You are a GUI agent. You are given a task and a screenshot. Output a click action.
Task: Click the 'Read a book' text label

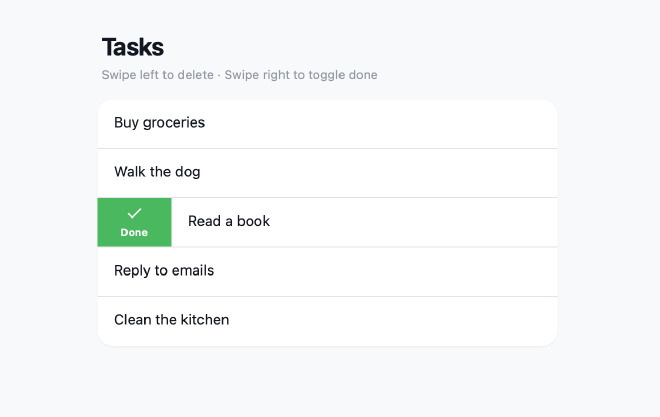pyautogui.click(x=229, y=221)
